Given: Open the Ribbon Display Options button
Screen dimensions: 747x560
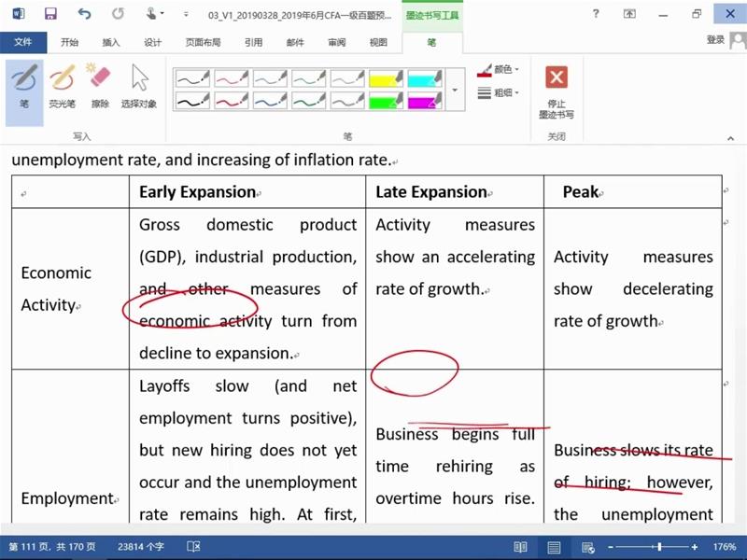Looking at the screenshot, I should pos(629,14).
